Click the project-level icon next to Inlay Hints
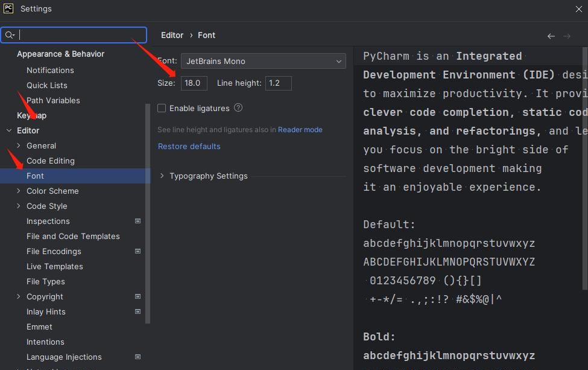Viewport: 588px width, 370px height. click(x=138, y=312)
